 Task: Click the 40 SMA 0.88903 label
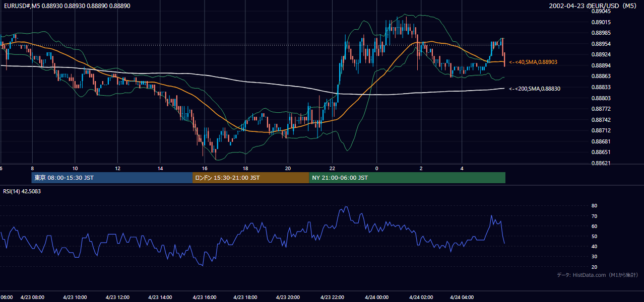[534, 62]
